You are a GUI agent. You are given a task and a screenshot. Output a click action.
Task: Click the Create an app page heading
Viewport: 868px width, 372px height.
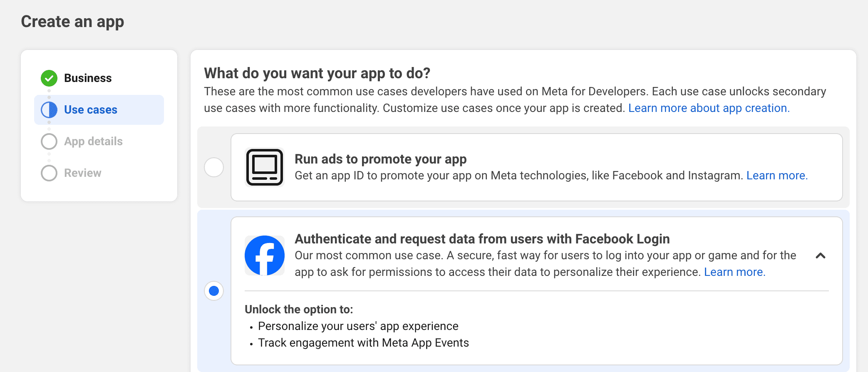72,22
